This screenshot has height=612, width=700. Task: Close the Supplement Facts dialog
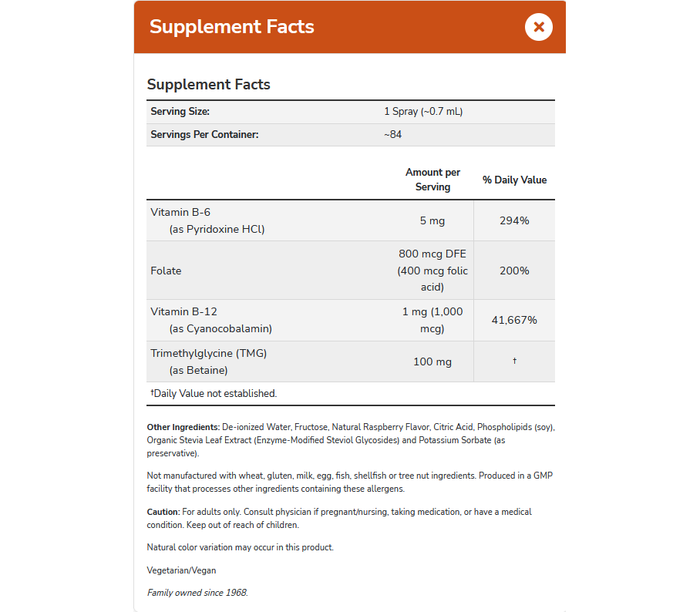(538, 27)
